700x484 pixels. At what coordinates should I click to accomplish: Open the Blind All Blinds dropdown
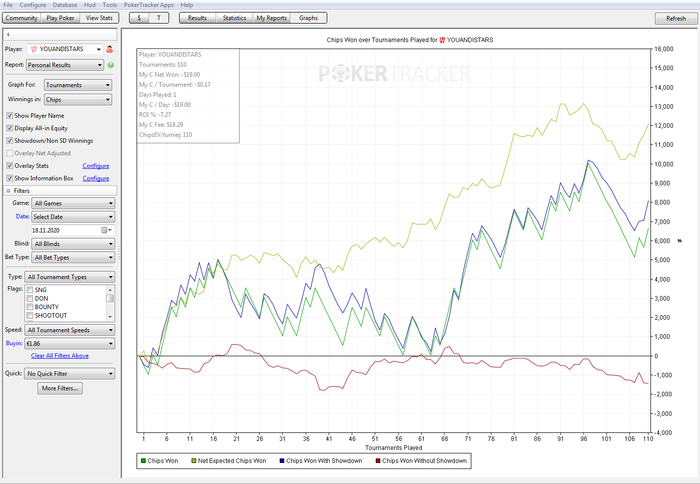pos(73,244)
